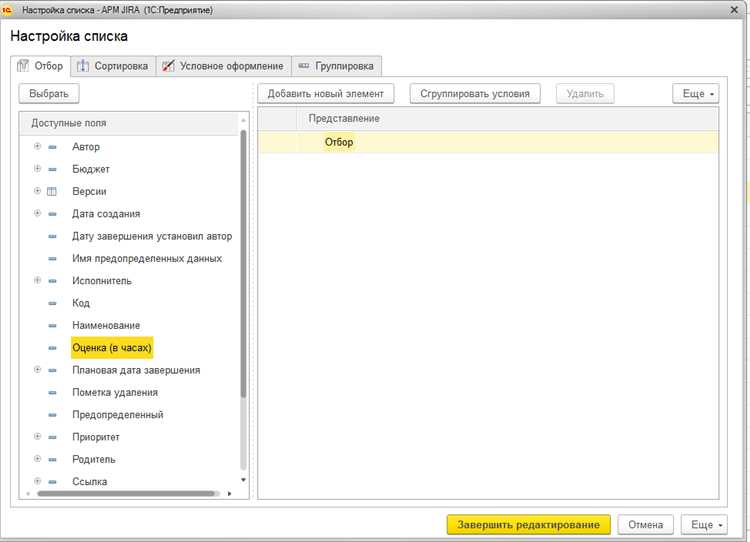Click the icon on the Условное оформление tab

coord(168,66)
